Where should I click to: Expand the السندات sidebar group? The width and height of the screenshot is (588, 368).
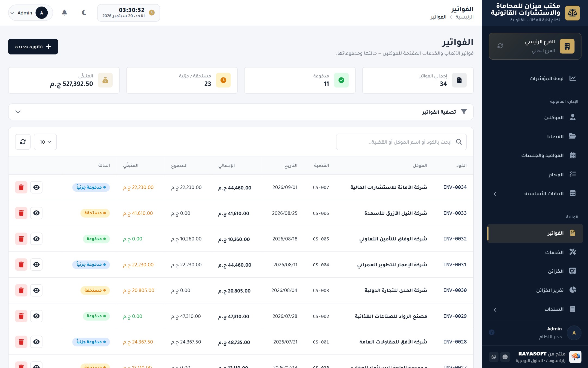click(x=535, y=309)
